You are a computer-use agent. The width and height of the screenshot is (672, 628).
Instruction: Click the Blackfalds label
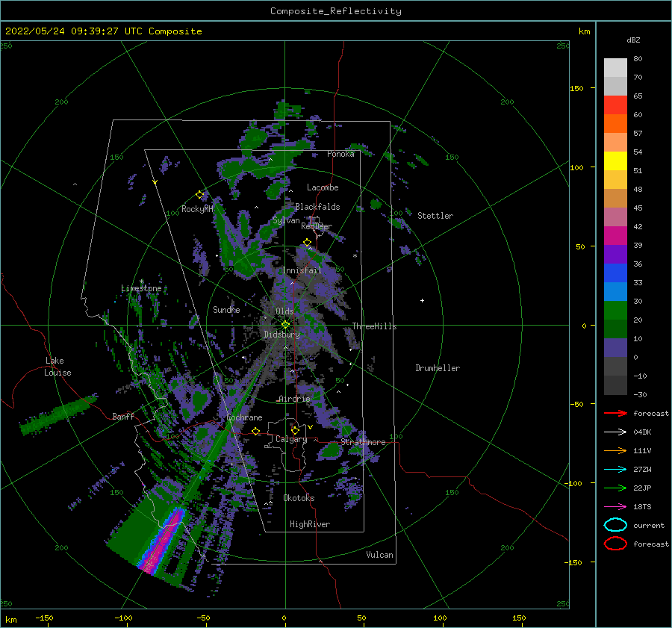(x=317, y=207)
